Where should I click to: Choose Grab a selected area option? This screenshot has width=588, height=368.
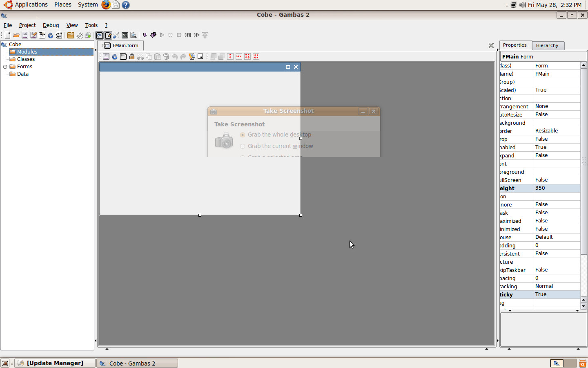(x=243, y=157)
